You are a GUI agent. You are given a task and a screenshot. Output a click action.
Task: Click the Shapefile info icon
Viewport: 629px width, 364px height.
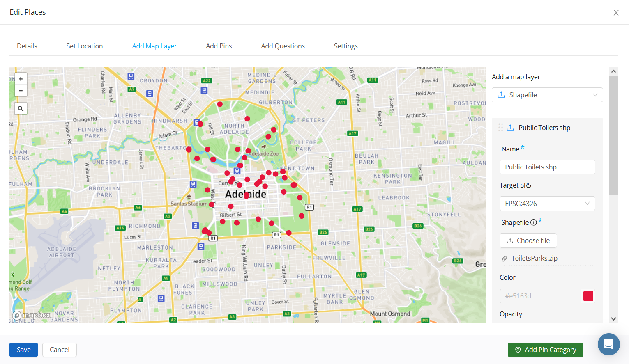pos(533,222)
